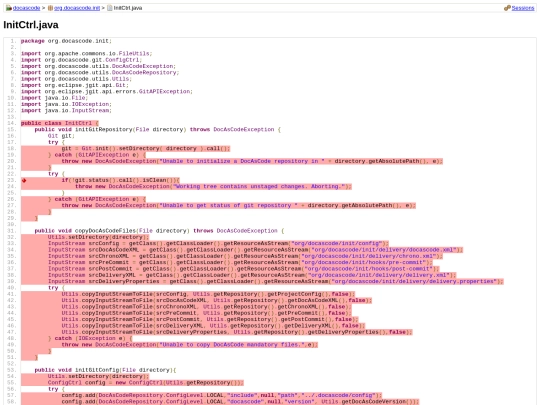Click the 'package org.docascode.init;' line
The image size is (540, 405).
coord(66,41)
